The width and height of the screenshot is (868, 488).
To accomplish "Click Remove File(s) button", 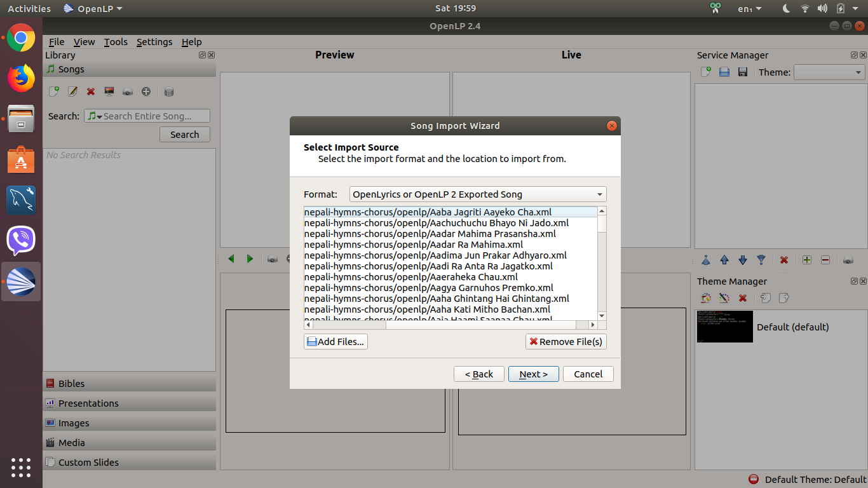I will click(566, 342).
